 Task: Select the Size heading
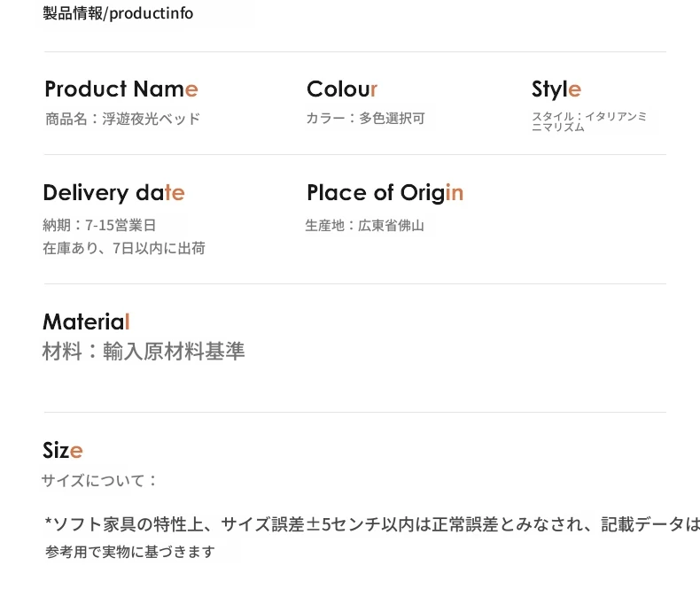pyautogui.click(x=63, y=450)
